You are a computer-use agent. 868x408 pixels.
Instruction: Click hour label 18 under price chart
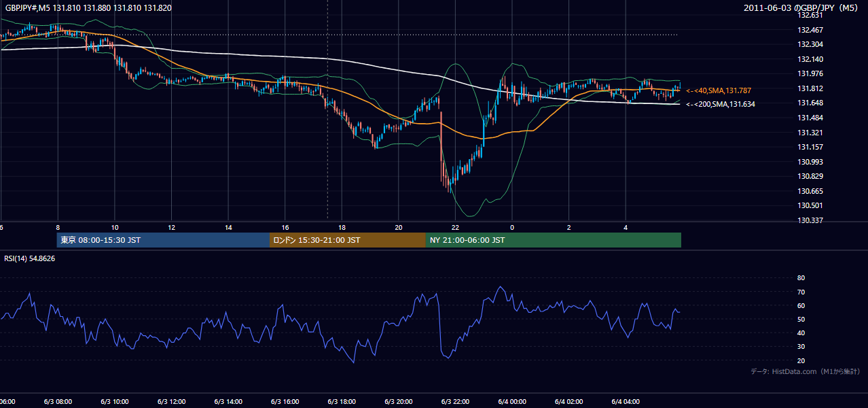tap(342, 228)
